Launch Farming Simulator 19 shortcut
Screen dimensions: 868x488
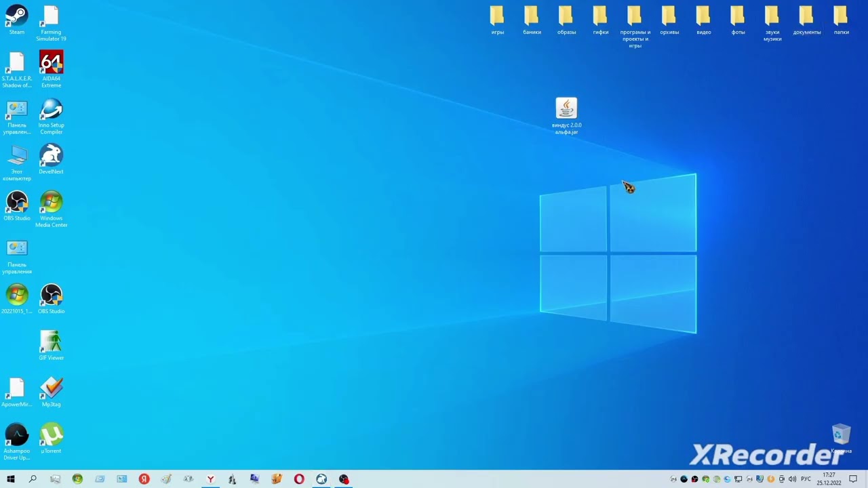[51, 24]
